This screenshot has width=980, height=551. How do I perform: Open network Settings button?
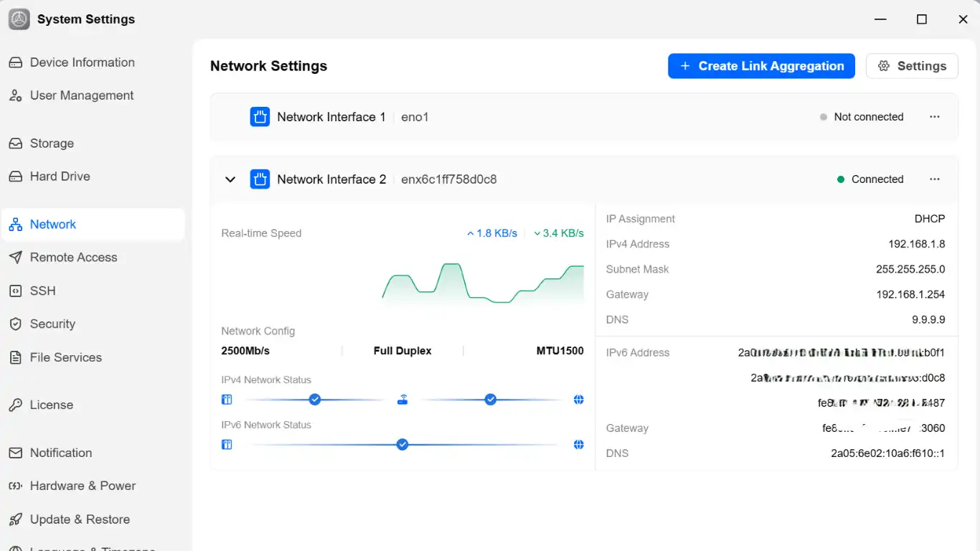[x=912, y=66]
